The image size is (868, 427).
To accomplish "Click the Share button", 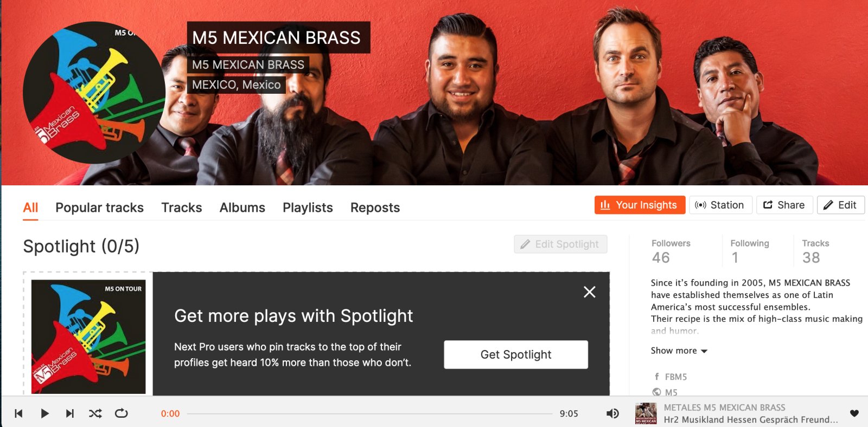I will click(x=784, y=205).
